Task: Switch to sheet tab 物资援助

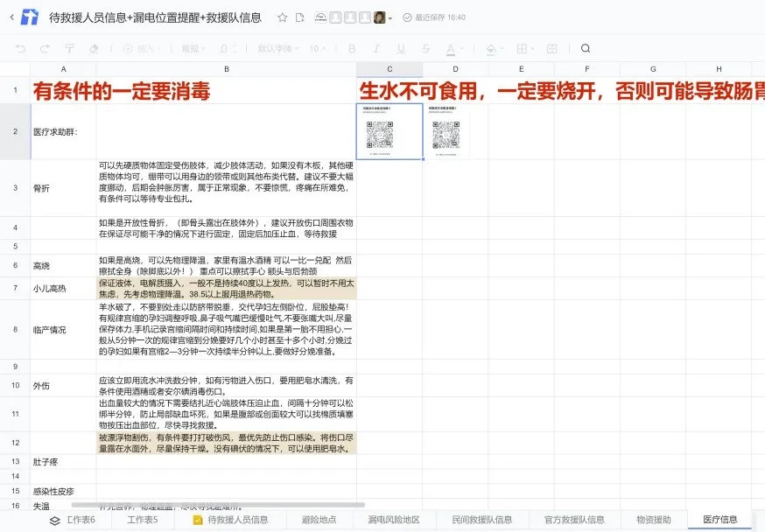Action: coord(654,520)
